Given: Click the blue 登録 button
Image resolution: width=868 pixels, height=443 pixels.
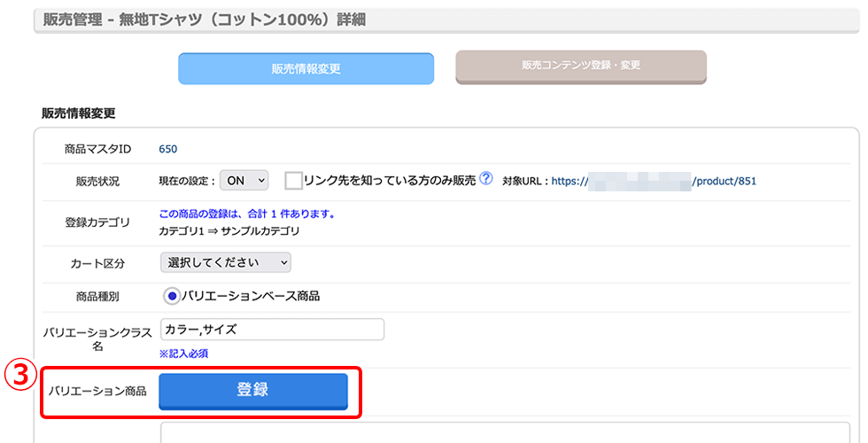Looking at the screenshot, I should pos(253,391).
